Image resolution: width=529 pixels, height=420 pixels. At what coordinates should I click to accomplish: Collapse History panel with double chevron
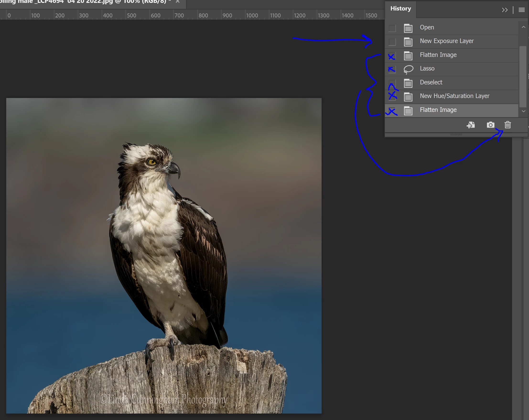tap(504, 10)
